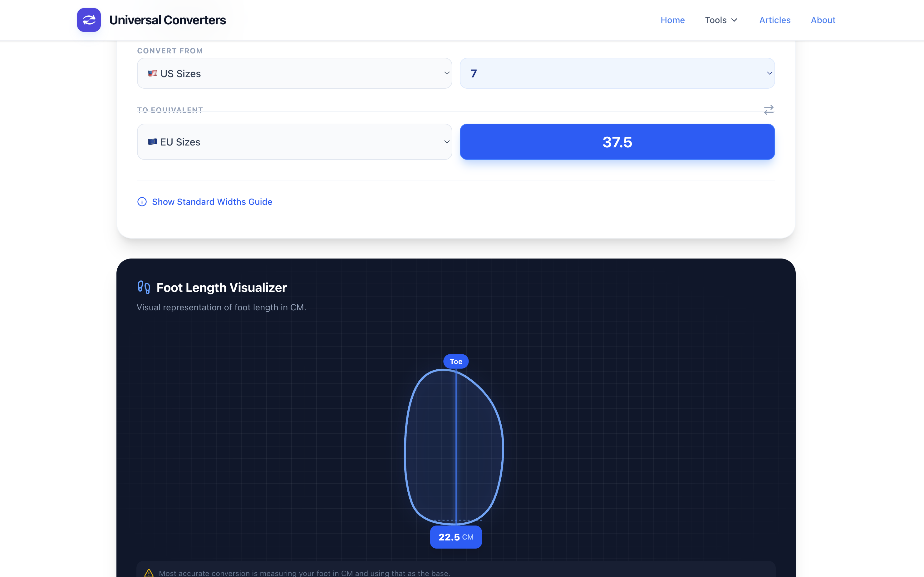Open the size 7 value dropdown

tap(617, 73)
